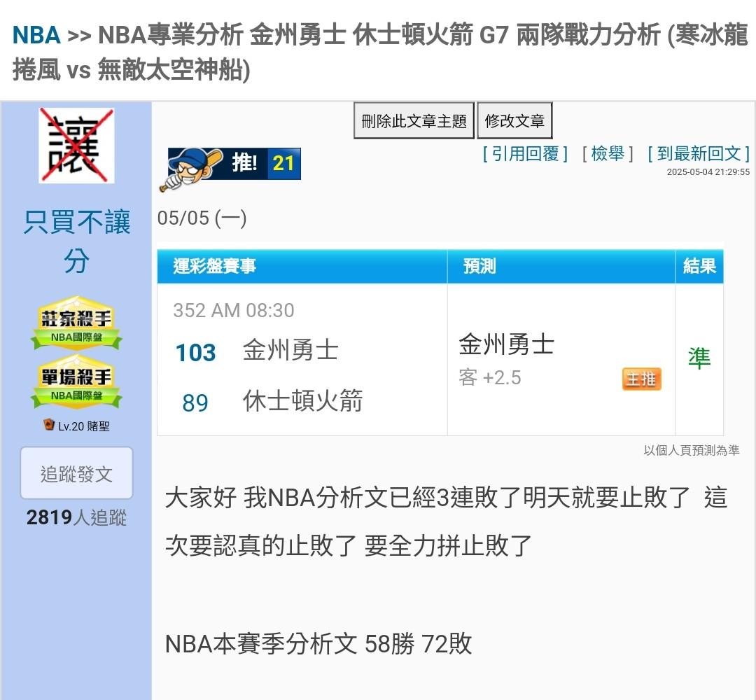Jump to 到最新回文
The width and height of the screenshot is (756, 700).
[x=698, y=153]
